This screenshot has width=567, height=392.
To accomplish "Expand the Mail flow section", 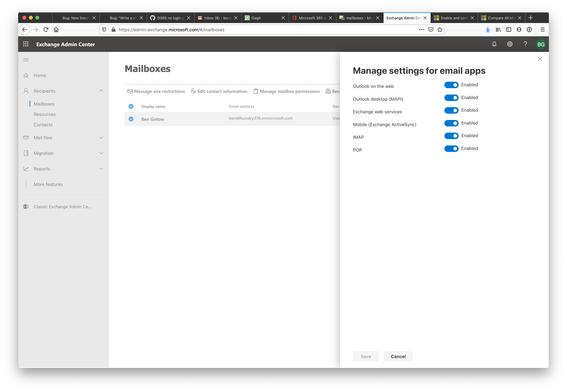I will [x=101, y=137].
